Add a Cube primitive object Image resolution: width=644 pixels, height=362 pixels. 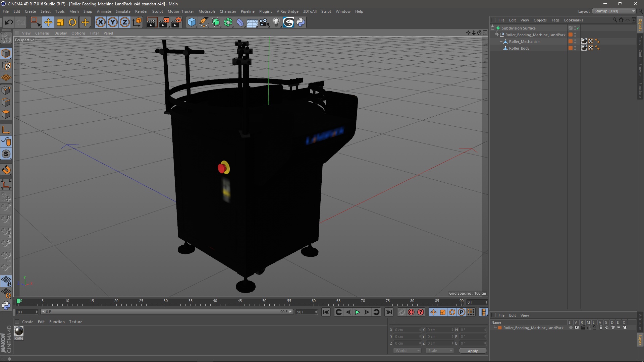coord(192,22)
